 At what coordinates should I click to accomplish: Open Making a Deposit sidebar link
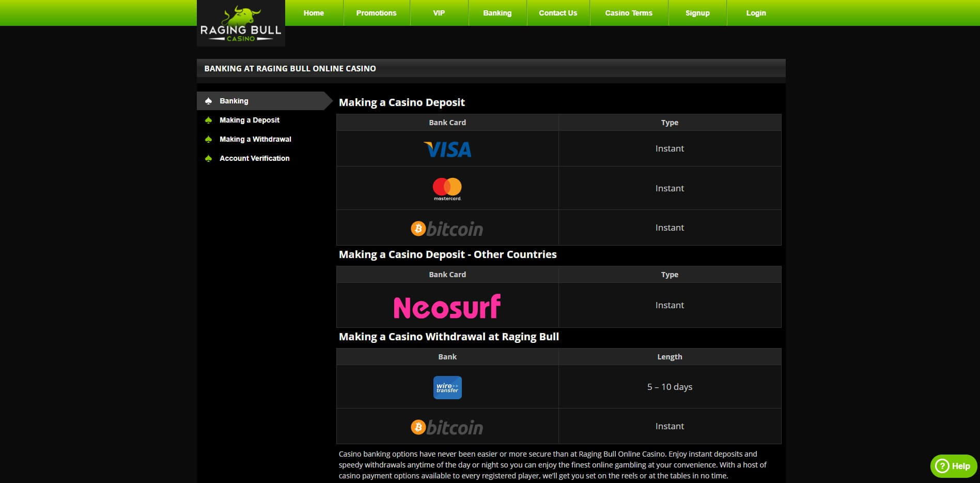point(250,120)
